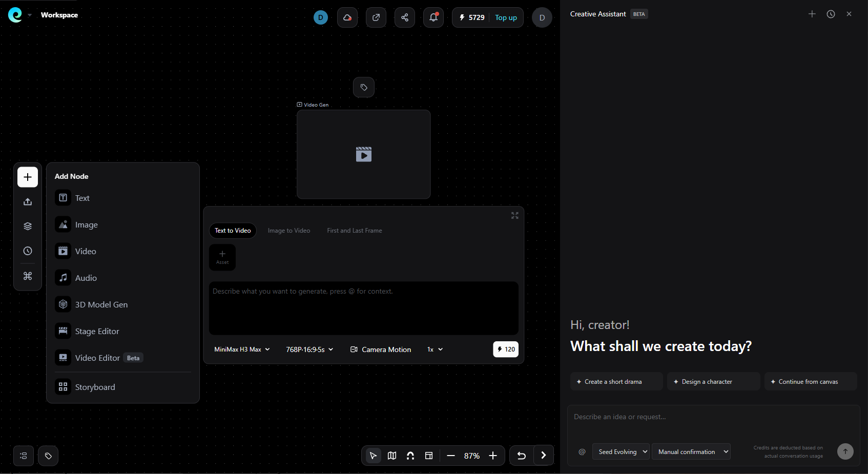Open the keyboard shortcuts command icon
This screenshot has height=474, width=868.
click(28, 276)
